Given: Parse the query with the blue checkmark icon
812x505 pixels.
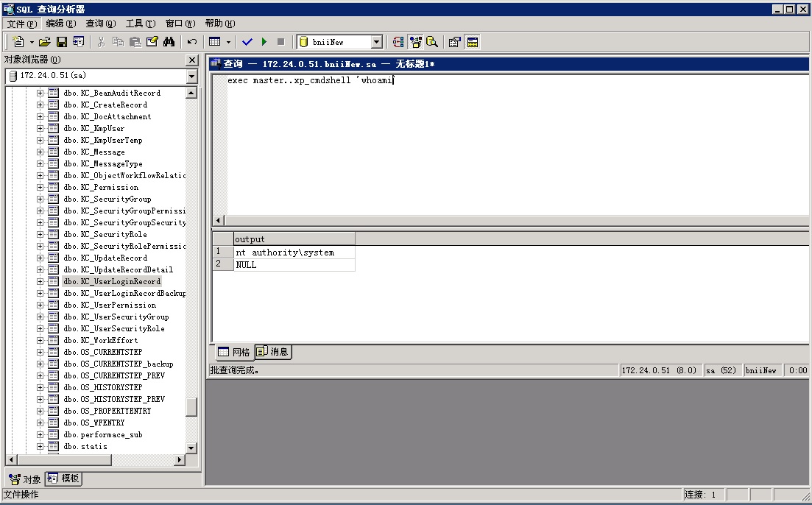Looking at the screenshot, I should (247, 42).
